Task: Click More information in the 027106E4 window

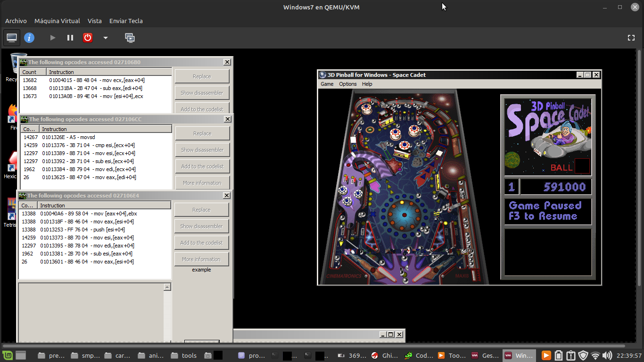Action: click(201, 259)
